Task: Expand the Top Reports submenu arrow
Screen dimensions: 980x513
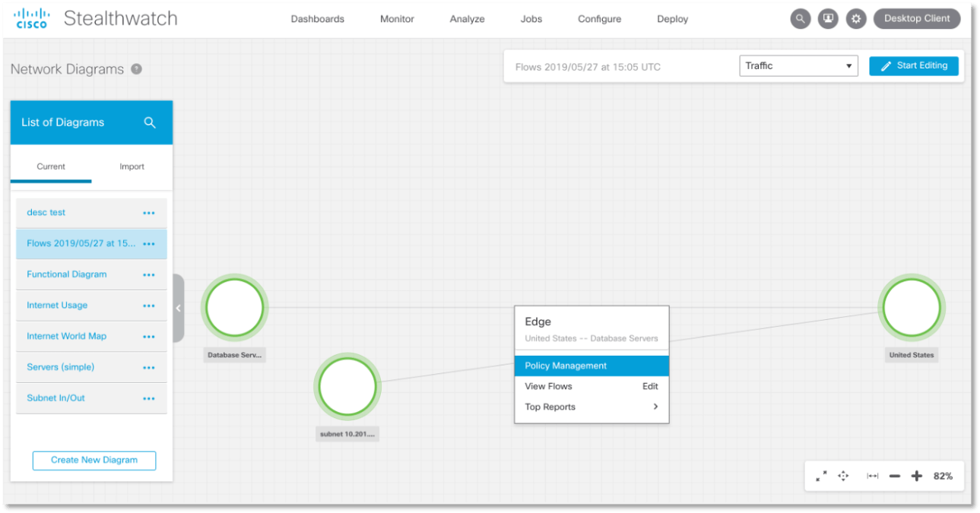Action: pos(655,407)
